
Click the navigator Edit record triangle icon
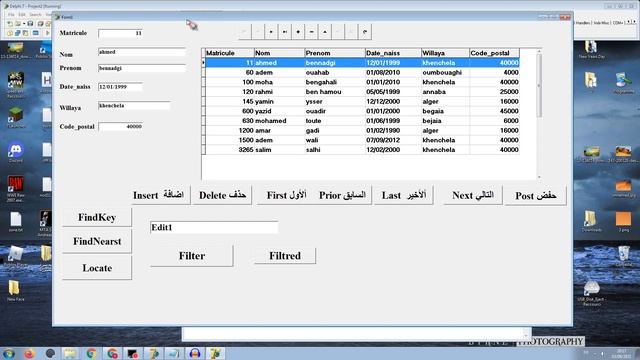325,32
